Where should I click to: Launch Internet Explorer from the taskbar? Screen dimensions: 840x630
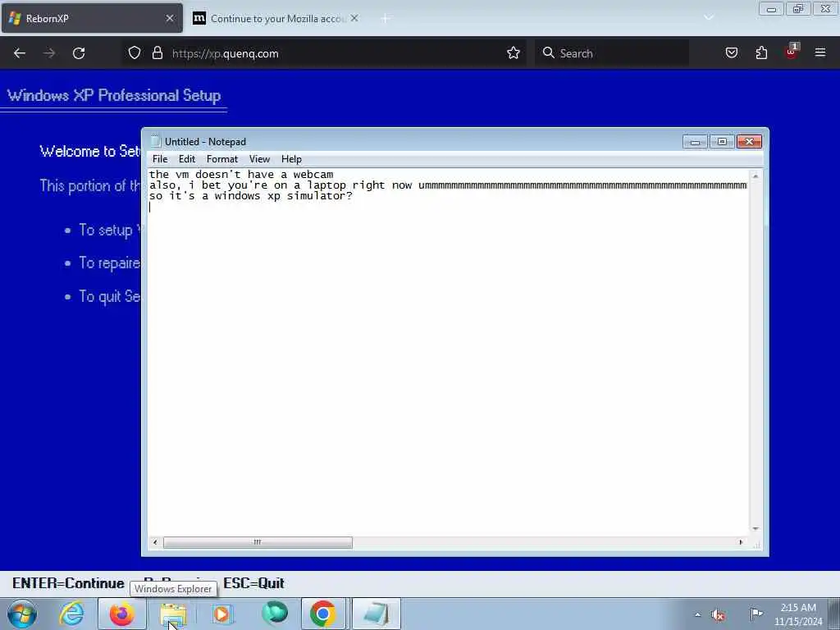pyautogui.click(x=71, y=614)
